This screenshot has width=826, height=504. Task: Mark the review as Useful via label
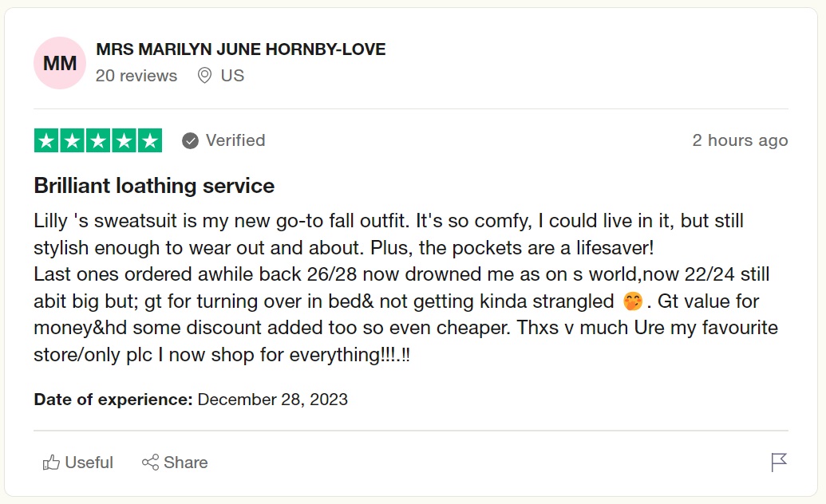89,463
